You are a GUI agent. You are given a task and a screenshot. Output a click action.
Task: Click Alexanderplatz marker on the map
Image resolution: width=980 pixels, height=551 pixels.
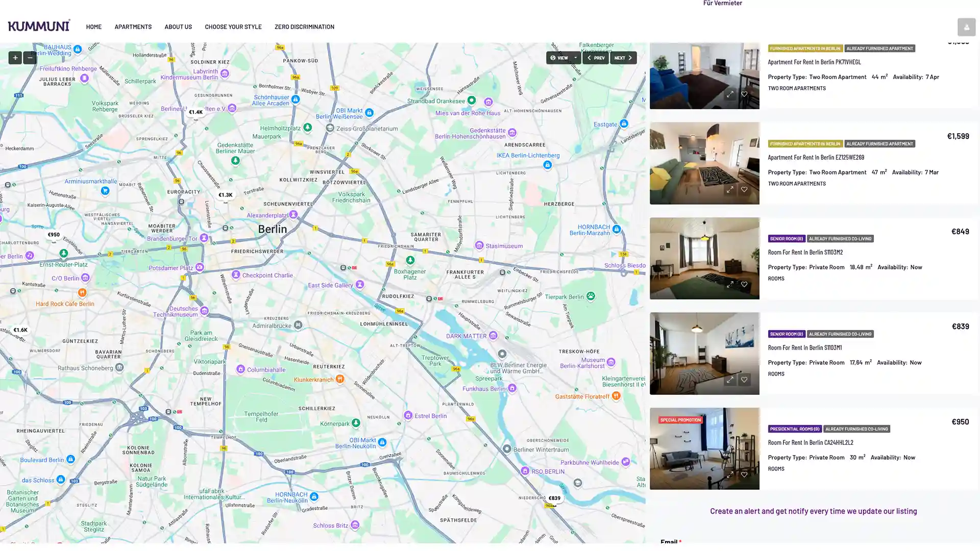tap(293, 215)
